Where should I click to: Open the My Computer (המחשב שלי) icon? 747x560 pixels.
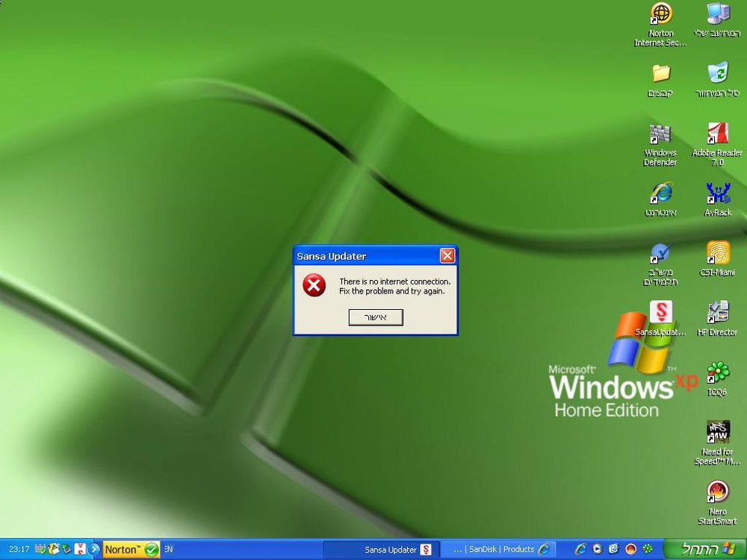(717, 20)
